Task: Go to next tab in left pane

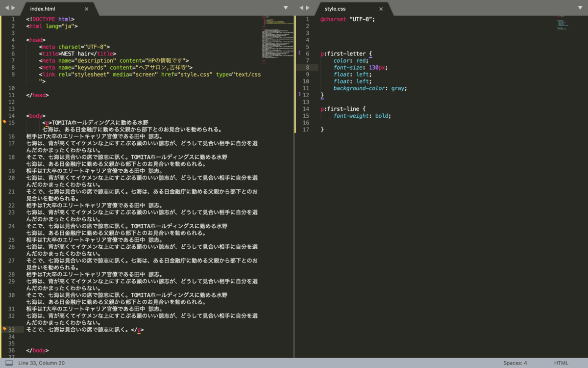Action: point(13,8)
